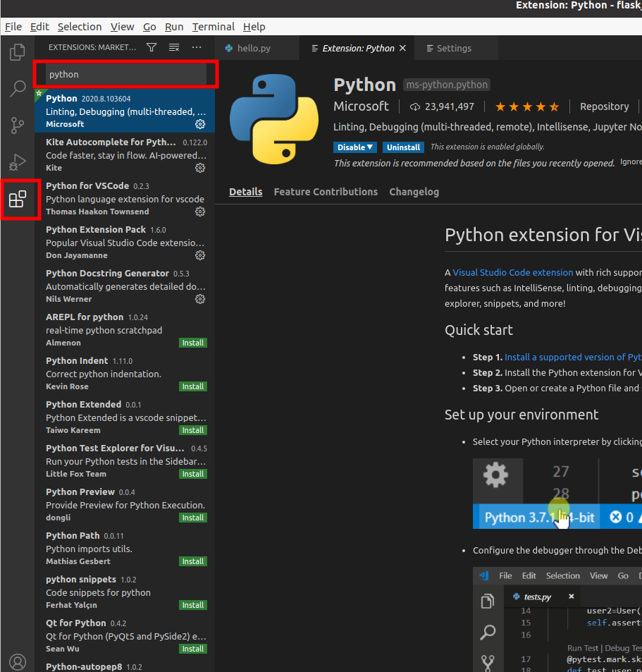
Task: Open the Selection menu
Action: pos(80,27)
